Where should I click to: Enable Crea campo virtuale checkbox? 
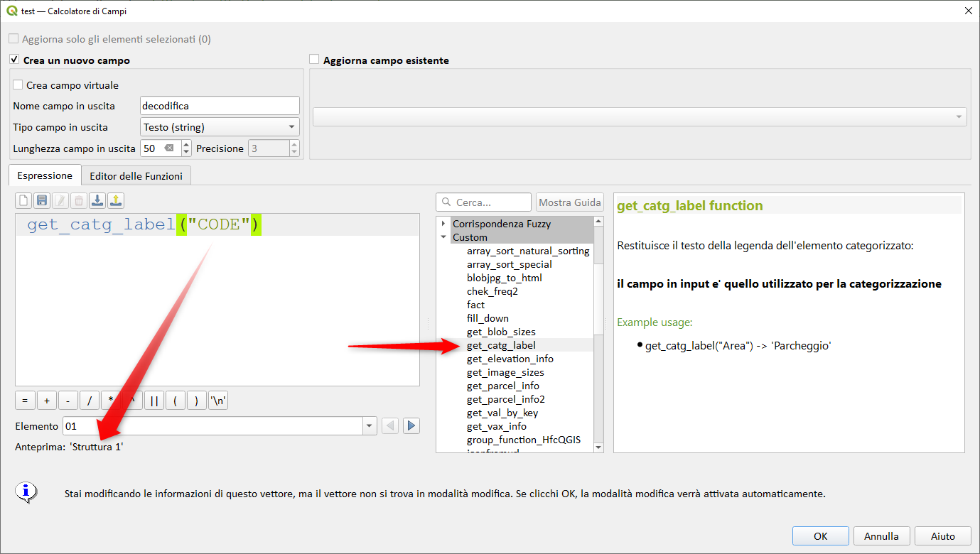click(x=18, y=85)
